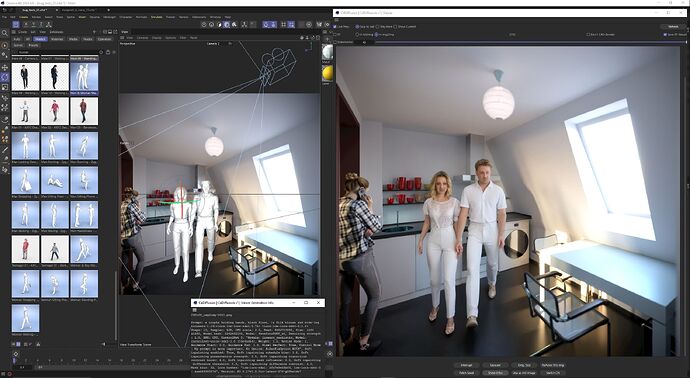Click the viewport maximize icon at top right
Viewport: 690px width, 378px height.
coord(318,38)
